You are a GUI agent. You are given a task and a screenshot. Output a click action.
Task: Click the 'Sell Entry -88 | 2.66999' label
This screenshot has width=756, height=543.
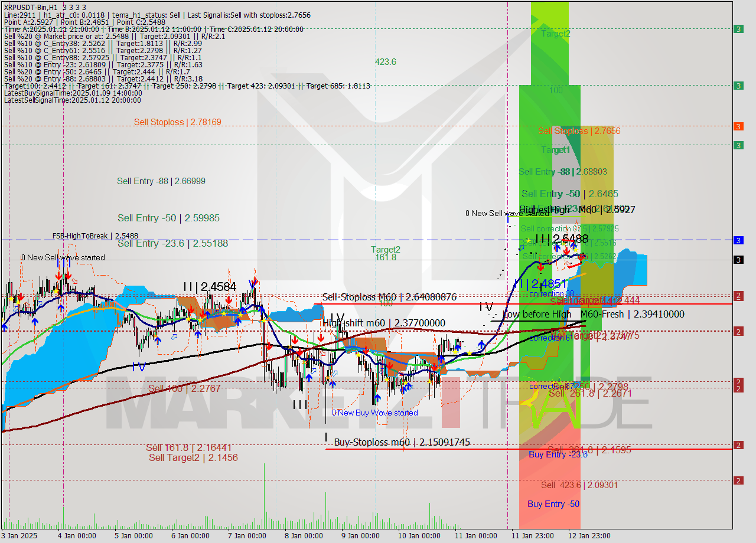[161, 181]
